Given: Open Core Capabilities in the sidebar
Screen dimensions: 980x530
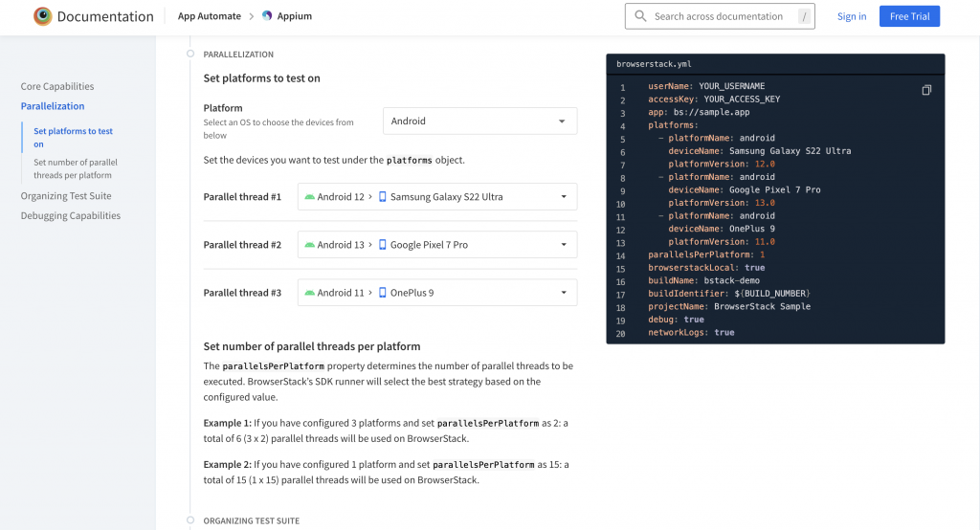Looking at the screenshot, I should coord(57,87).
